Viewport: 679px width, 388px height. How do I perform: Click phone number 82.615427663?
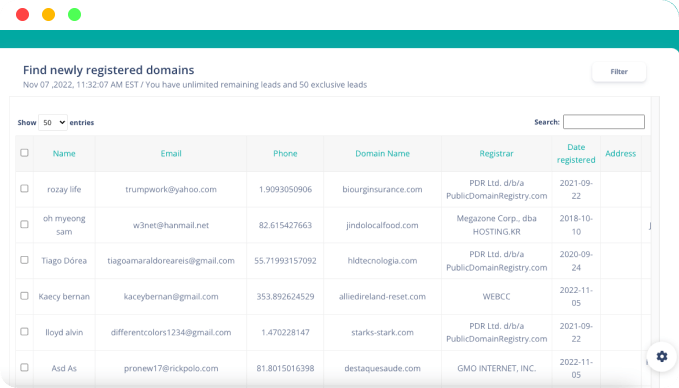pyautogui.click(x=285, y=226)
